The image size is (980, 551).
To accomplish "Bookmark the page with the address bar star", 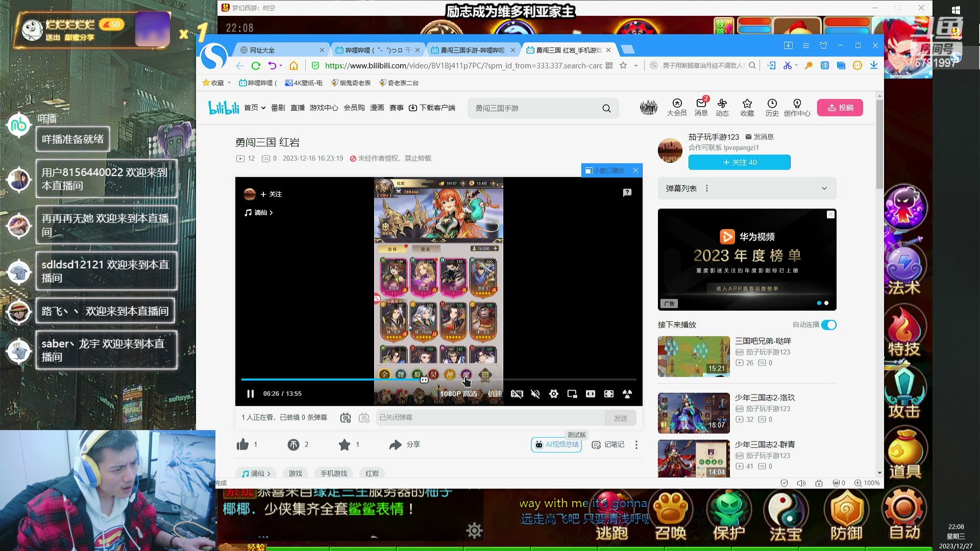I will pos(623,65).
